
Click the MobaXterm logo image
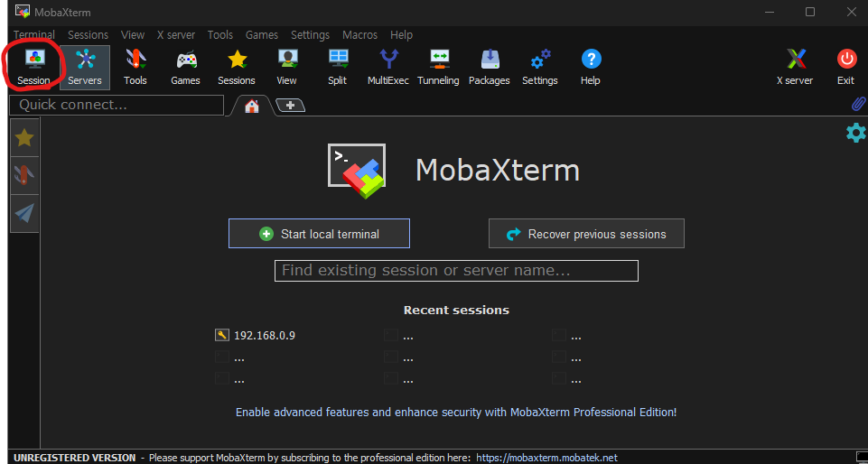coord(357,171)
